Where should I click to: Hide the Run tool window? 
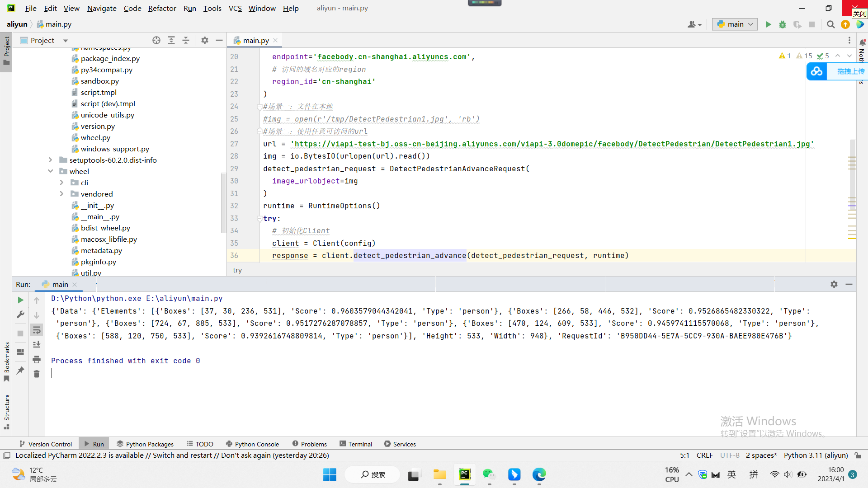pyautogui.click(x=849, y=284)
